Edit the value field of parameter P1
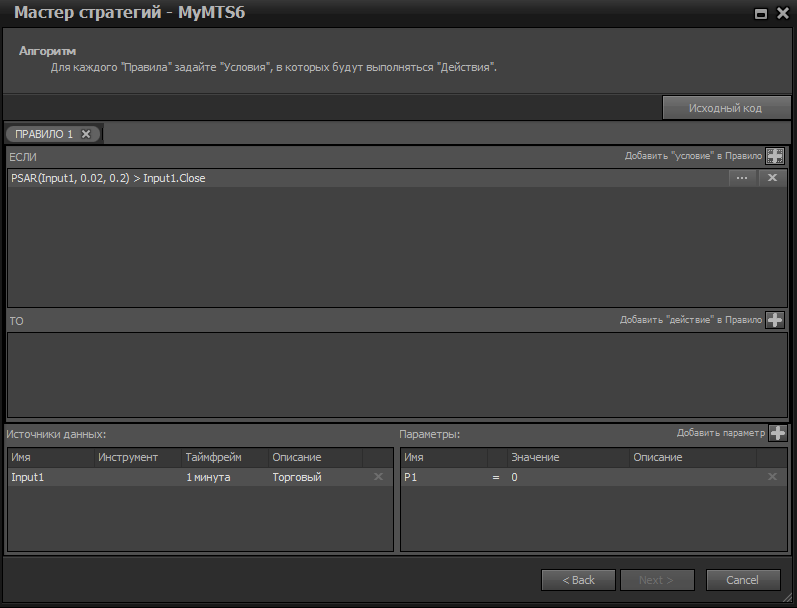Viewport: 797px width, 608px height. (x=567, y=478)
